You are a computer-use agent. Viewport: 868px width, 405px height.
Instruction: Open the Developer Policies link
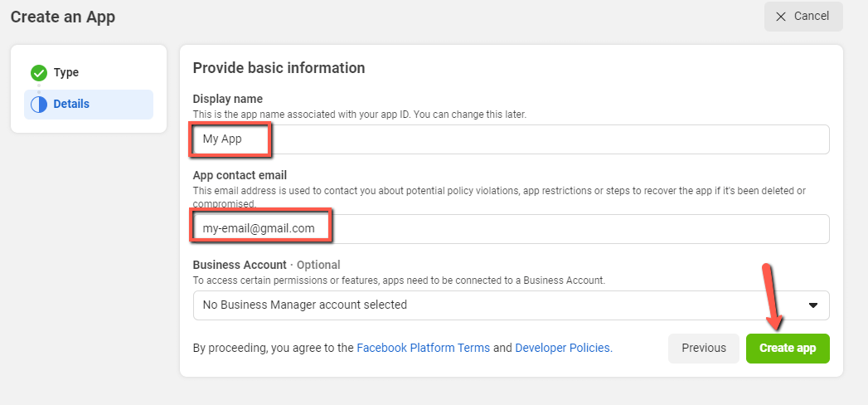pyautogui.click(x=563, y=349)
